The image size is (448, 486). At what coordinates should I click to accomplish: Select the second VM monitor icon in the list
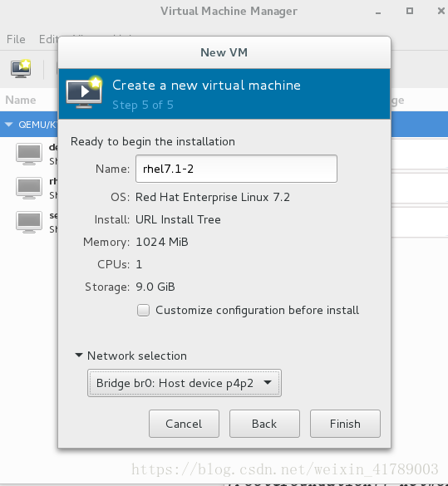click(29, 188)
